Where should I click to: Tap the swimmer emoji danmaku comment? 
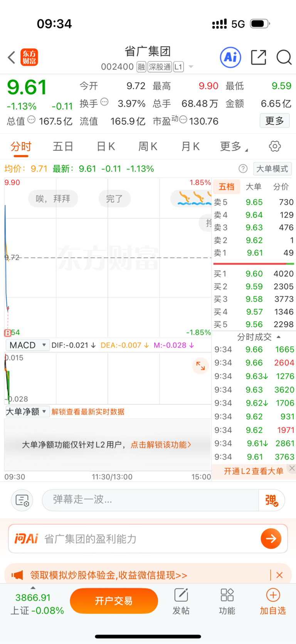coord(191,199)
